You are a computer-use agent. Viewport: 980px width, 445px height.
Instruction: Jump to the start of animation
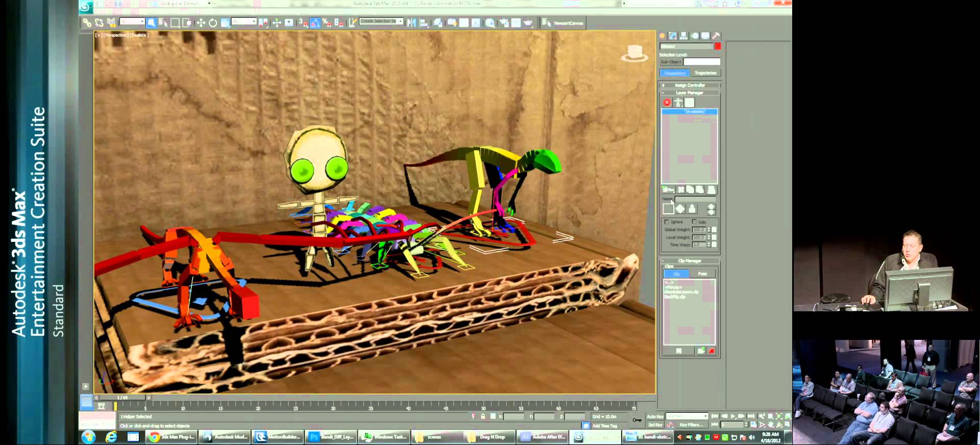coord(715,416)
